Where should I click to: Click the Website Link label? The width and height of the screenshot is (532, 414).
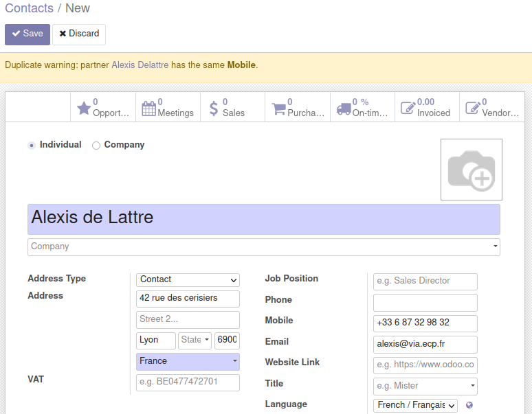292,363
